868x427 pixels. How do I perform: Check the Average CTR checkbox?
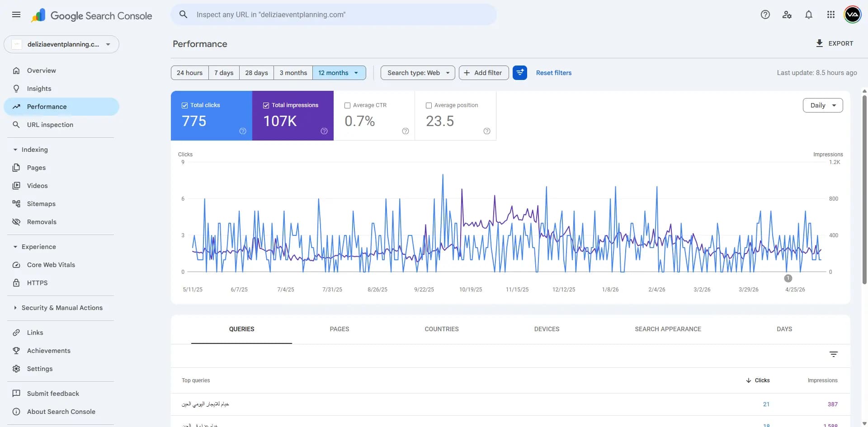[347, 105]
